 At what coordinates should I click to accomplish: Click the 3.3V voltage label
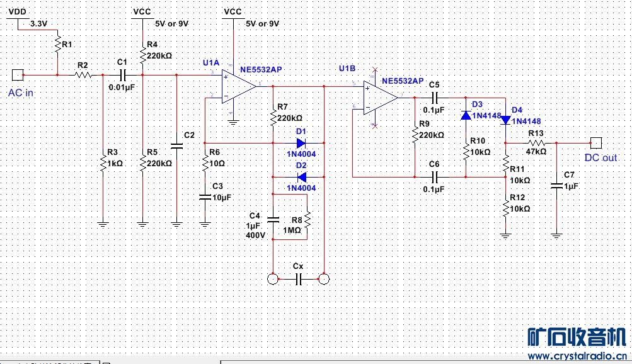coord(38,24)
